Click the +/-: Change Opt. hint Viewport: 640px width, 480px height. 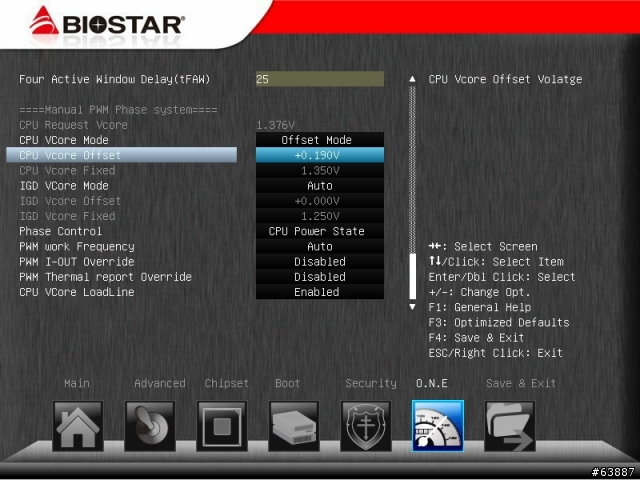480,292
